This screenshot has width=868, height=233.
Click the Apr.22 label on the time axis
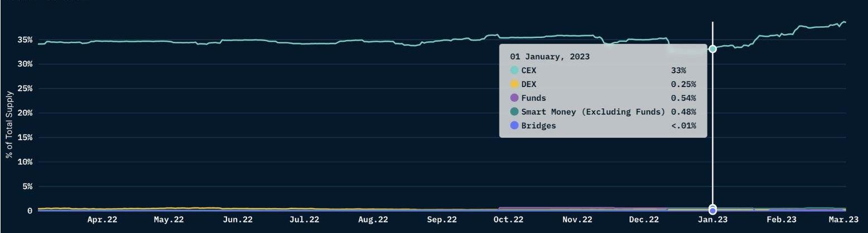(102, 220)
